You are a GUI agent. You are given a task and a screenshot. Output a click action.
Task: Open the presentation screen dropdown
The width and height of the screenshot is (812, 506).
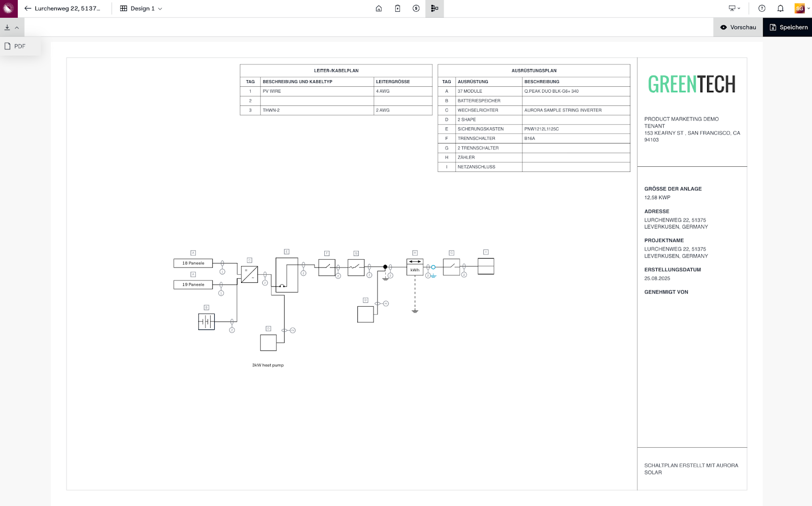pos(734,9)
